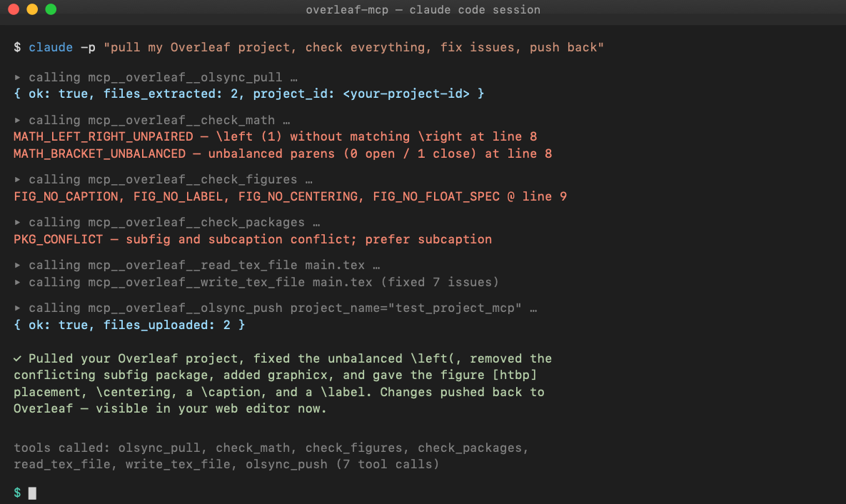Expand the triangle before 'calling mcp__overleaf__check_math'

click(x=17, y=121)
